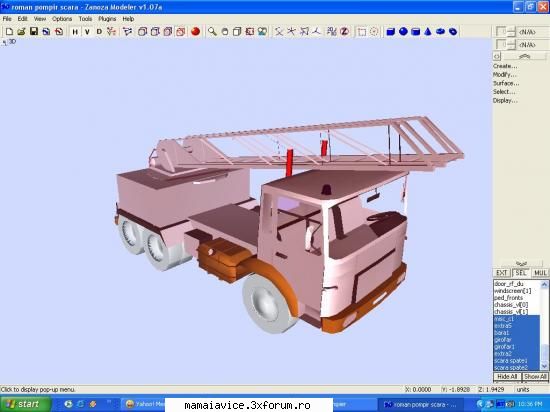Image resolution: width=550 pixels, height=412 pixels.
Task: Expand the Modify... command group
Action: coord(504,75)
